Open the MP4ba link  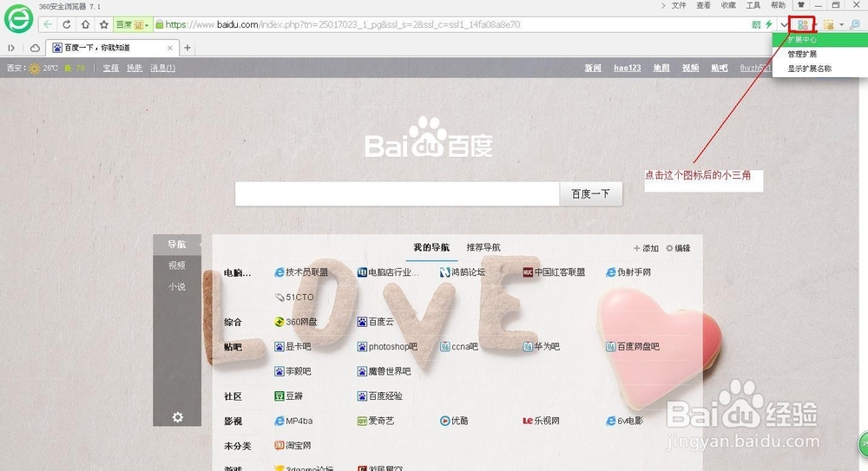pyautogui.click(x=293, y=422)
